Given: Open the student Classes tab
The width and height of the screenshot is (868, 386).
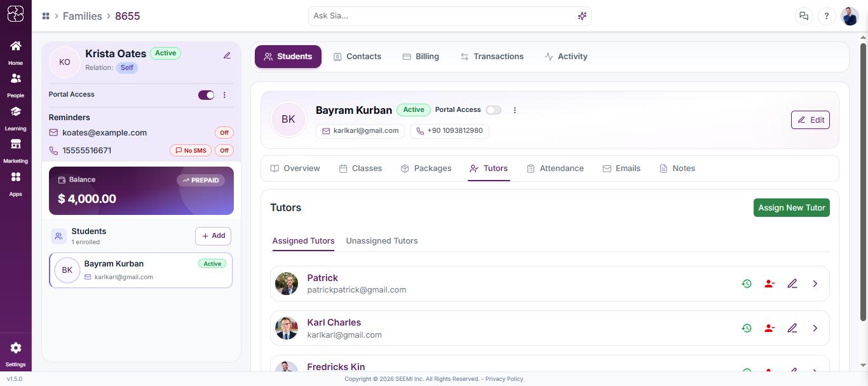Looking at the screenshot, I should (x=360, y=169).
